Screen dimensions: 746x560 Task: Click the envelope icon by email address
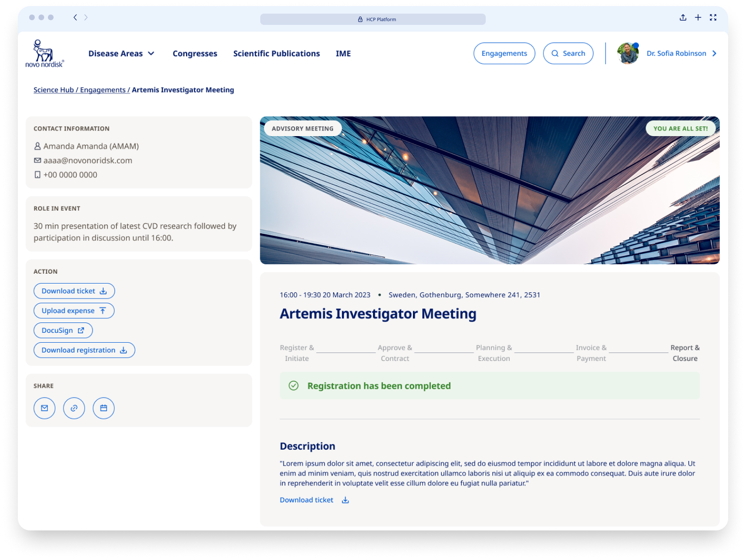pos(38,161)
